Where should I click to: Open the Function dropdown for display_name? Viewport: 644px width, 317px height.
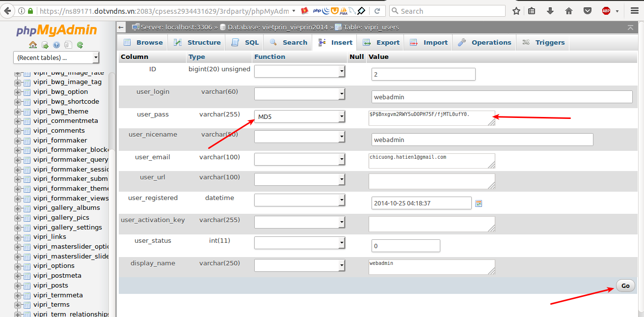[x=299, y=265]
